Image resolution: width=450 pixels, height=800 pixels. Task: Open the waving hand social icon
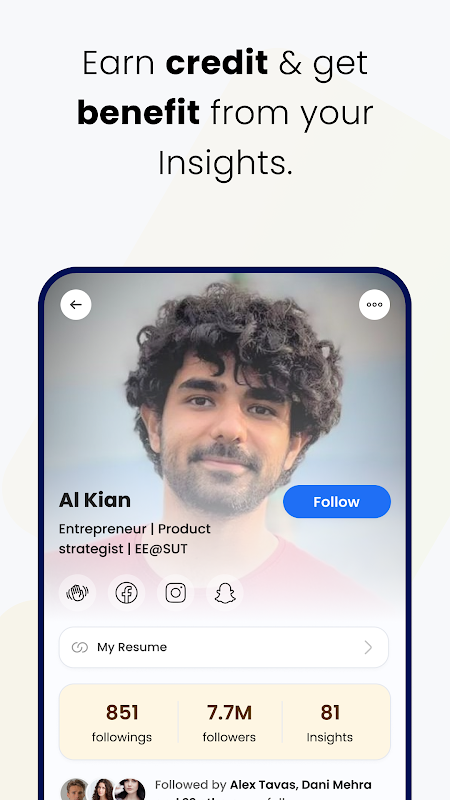pos(78,593)
